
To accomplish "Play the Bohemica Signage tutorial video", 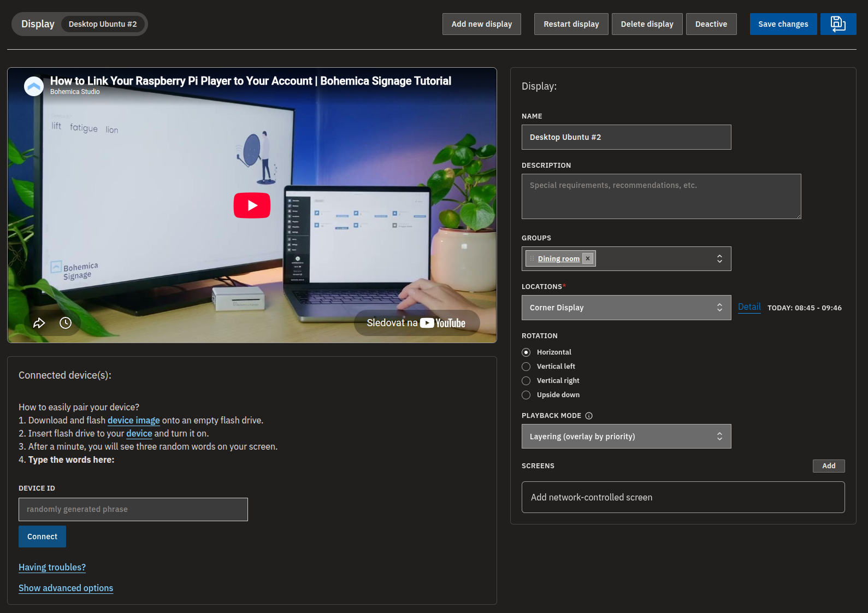I will coord(252,205).
